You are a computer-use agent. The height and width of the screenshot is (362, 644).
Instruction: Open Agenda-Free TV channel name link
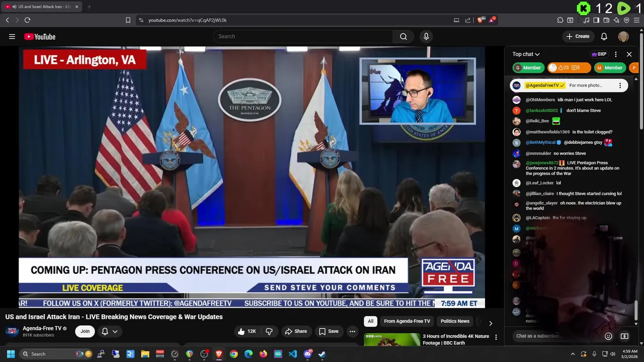coord(42,328)
